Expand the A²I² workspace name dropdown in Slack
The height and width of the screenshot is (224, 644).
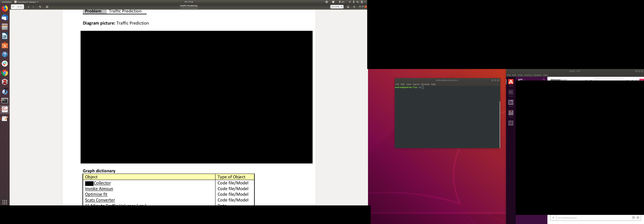point(521,80)
